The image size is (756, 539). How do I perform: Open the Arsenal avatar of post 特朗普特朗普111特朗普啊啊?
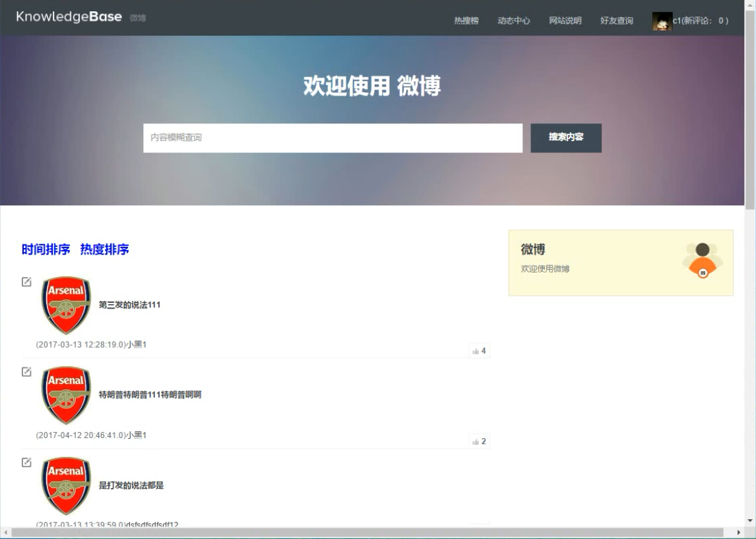tap(66, 395)
